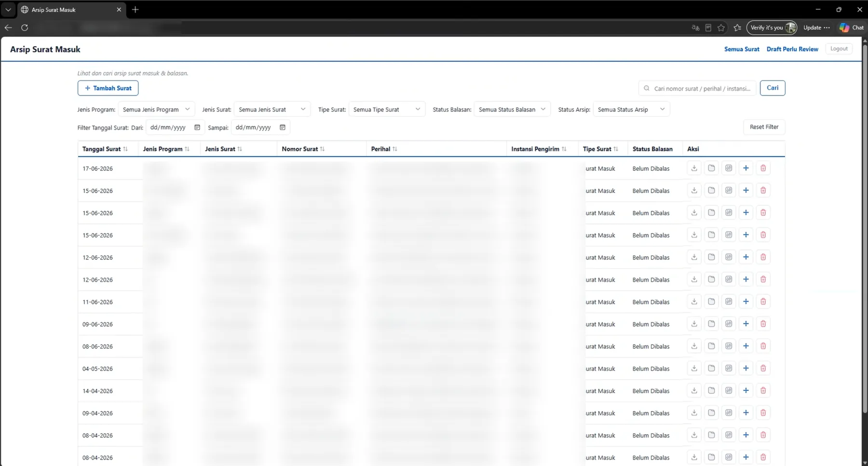Download the letter dated 11-06-2026
Viewport: 868px width, 466px height.
[x=694, y=302]
